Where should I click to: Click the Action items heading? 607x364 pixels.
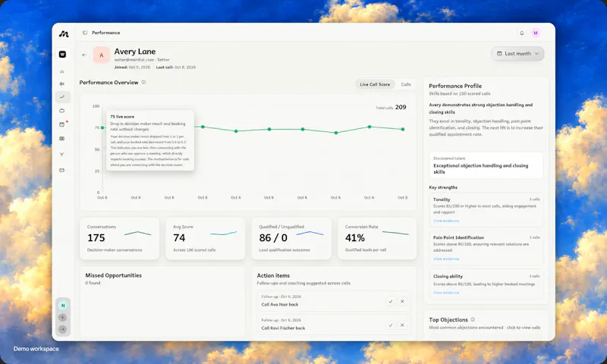[273, 275]
